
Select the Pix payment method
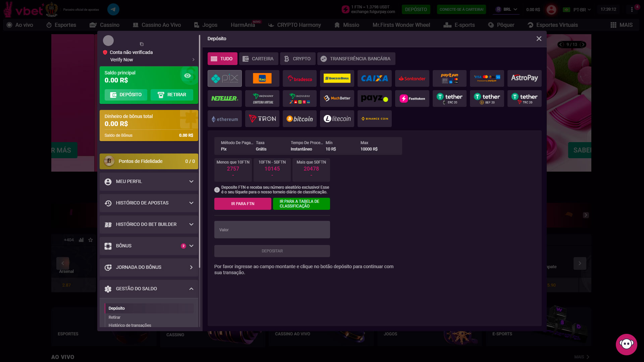(x=224, y=78)
